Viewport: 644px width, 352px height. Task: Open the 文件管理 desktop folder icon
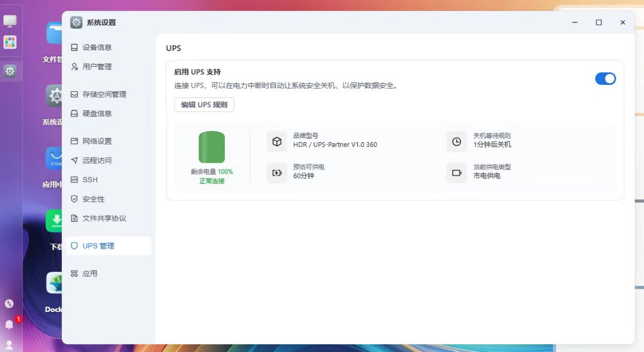[x=54, y=34]
